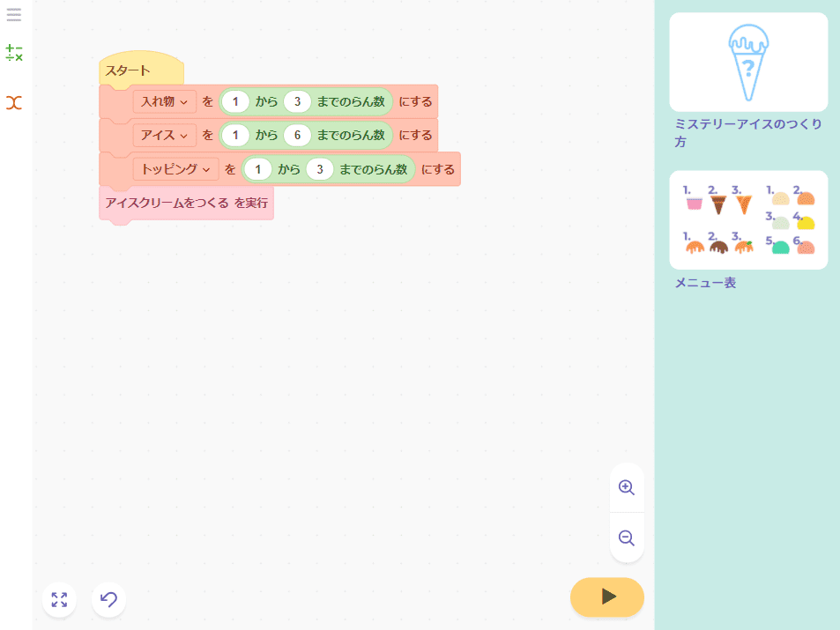Open the mystery ice cream cone thumbnail
840x630 pixels.
click(x=748, y=62)
